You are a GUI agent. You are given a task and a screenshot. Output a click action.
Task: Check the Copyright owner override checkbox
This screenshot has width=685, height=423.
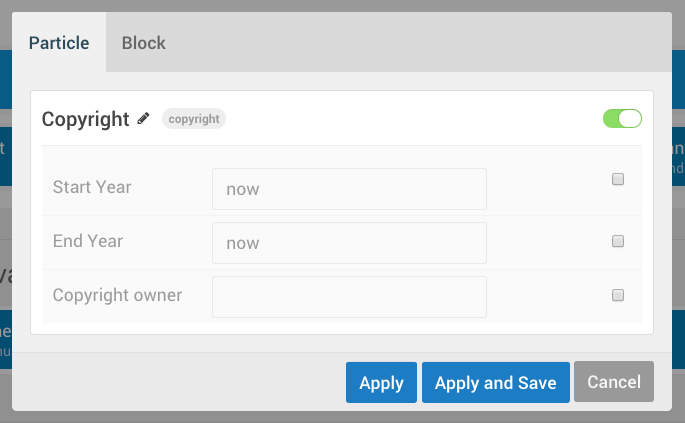point(618,295)
